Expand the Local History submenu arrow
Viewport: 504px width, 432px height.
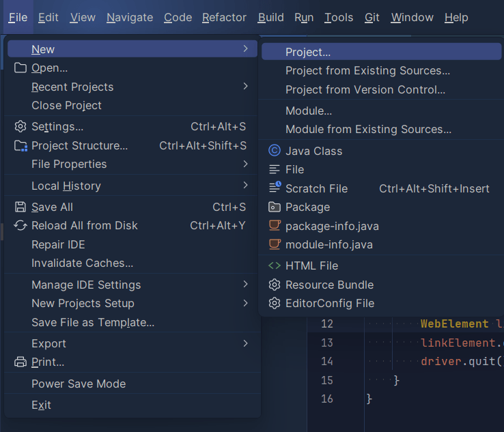[x=246, y=185]
